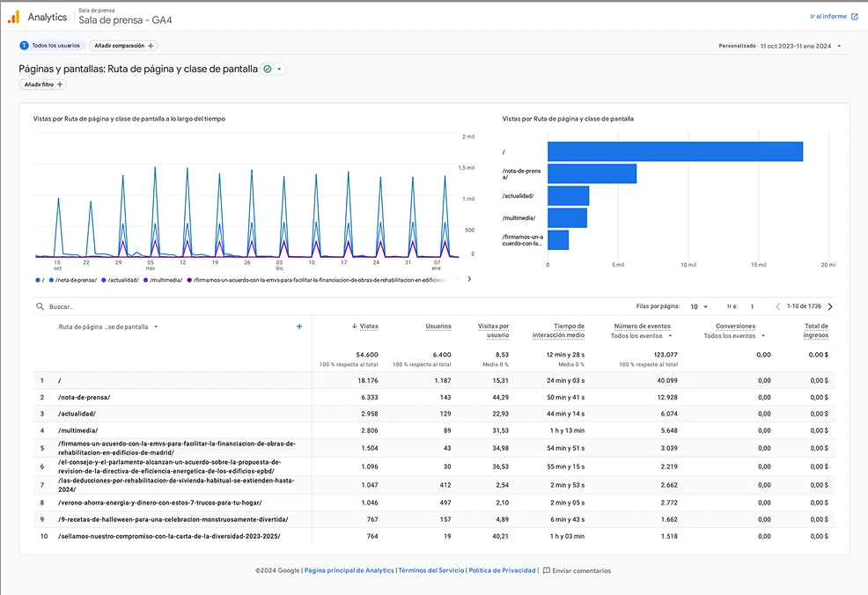Screen dimensions: 868x595
Task: Click the /nota-de-prensa/ bar in bar chart
Action: [592, 173]
